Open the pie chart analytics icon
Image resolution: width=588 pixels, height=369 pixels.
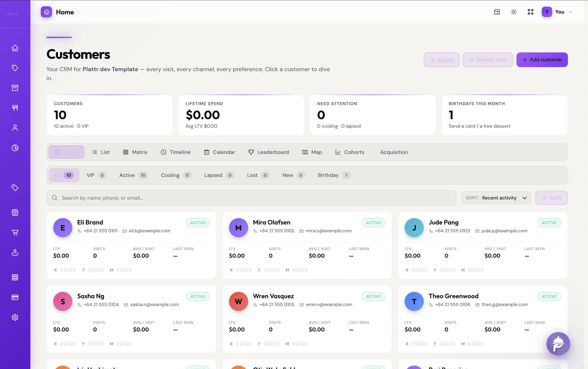click(15, 148)
